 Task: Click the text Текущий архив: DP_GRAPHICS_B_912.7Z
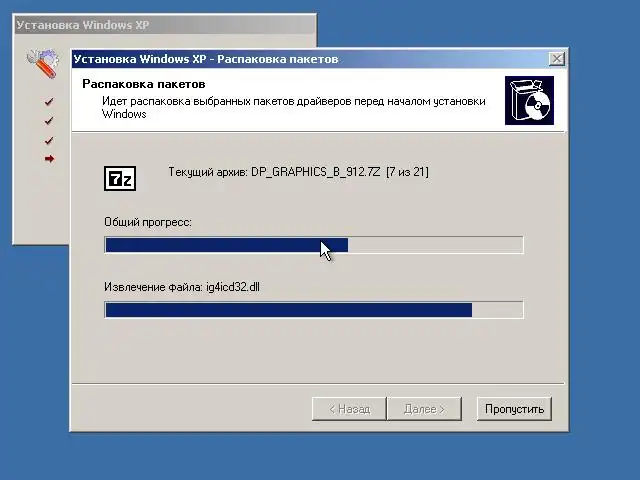[274, 172]
